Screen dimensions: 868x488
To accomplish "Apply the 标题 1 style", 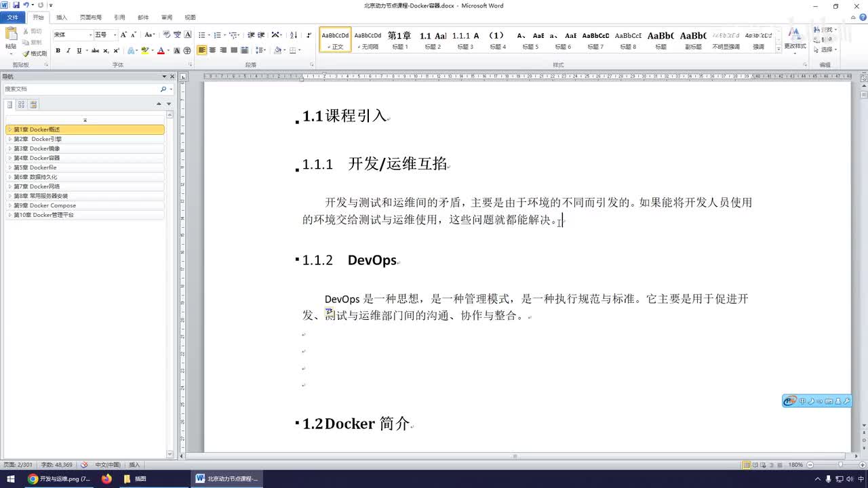I will pos(399,40).
